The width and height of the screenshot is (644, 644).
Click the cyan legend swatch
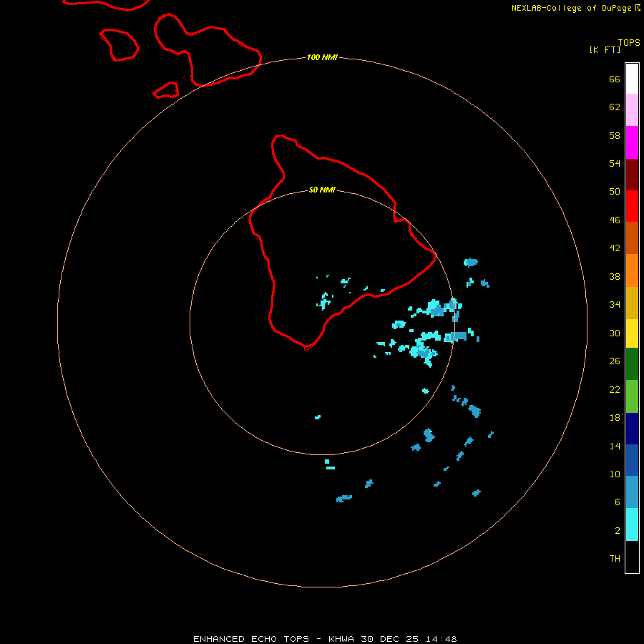tap(632, 525)
